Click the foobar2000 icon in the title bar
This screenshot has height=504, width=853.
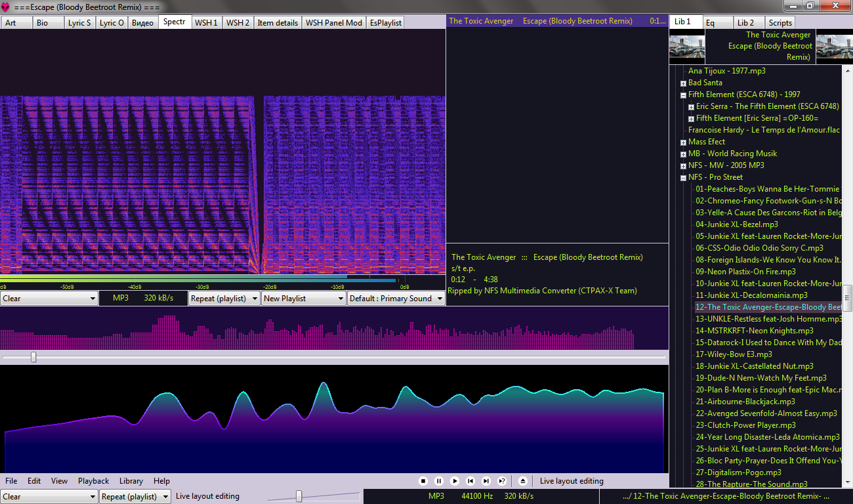pyautogui.click(x=6, y=7)
